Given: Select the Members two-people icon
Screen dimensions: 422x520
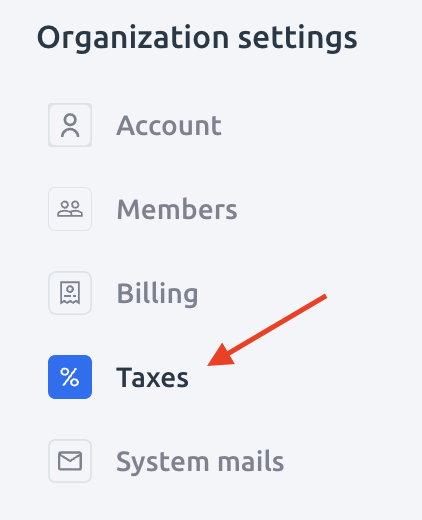Looking at the screenshot, I should point(70,209).
